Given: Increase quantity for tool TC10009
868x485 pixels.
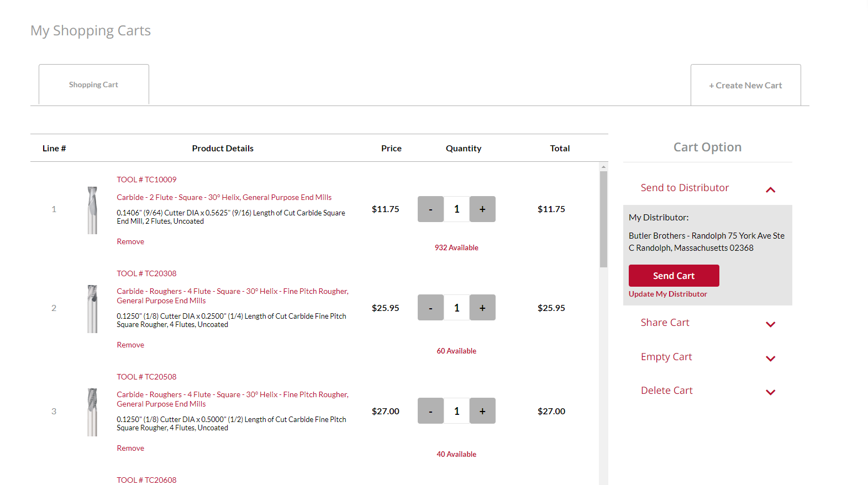Looking at the screenshot, I should pos(482,209).
